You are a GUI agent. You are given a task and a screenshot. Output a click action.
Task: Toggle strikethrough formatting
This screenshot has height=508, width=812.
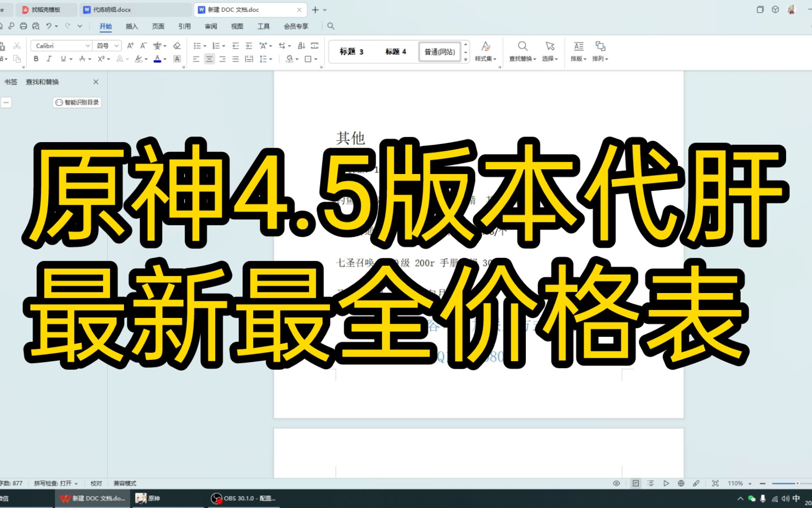click(82, 59)
